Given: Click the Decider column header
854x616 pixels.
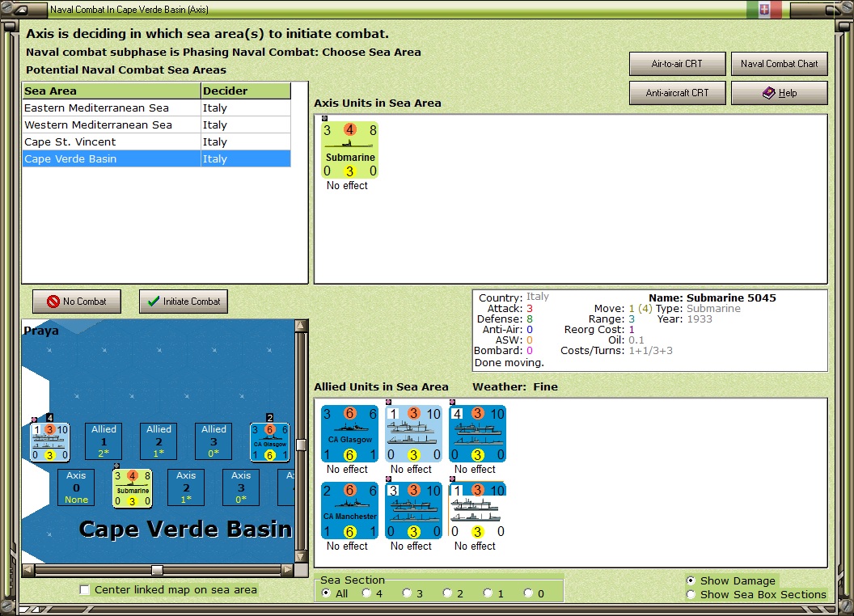Looking at the screenshot, I should 246,91.
